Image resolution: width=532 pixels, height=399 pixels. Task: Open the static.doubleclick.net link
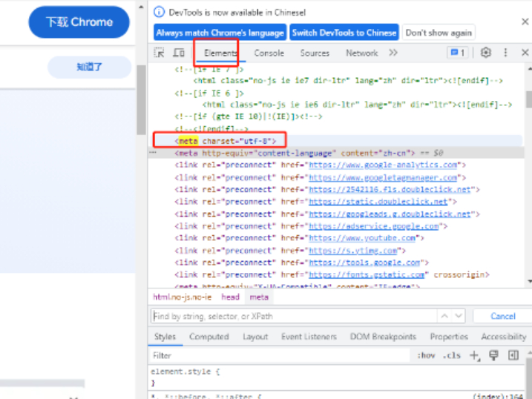[x=378, y=202]
